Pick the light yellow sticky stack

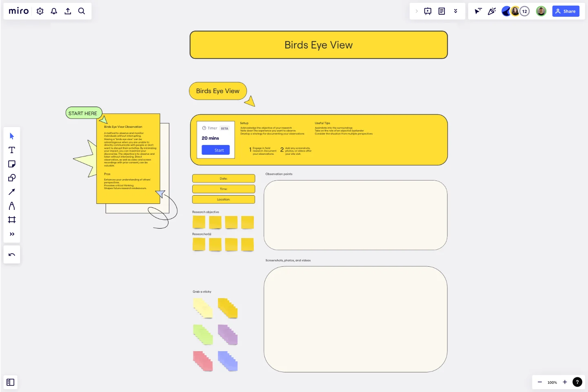203,308
